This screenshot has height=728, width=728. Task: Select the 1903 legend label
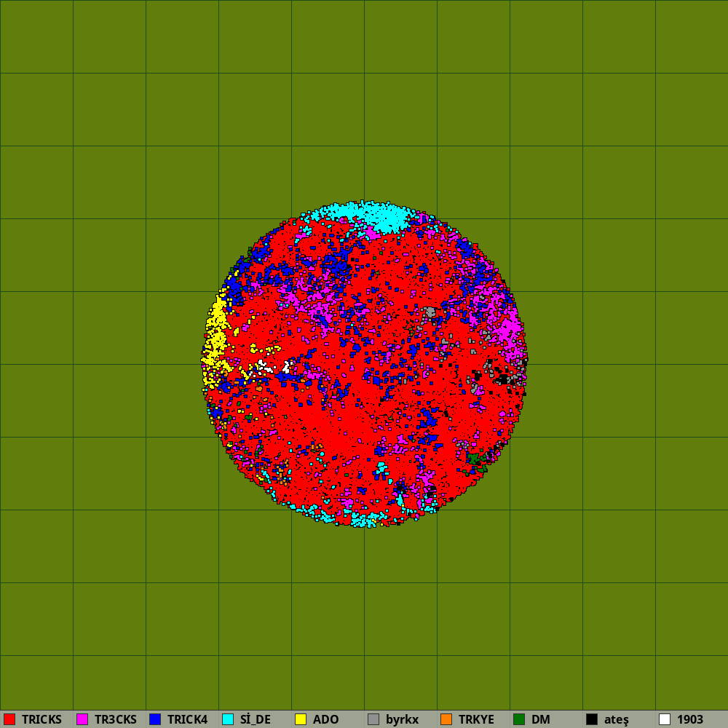690,720
